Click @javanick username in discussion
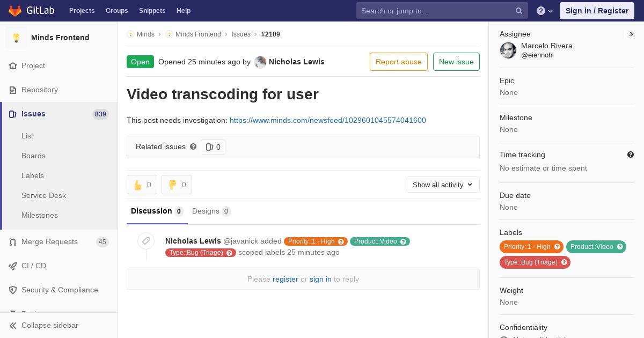This screenshot has height=338, width=644. pyautogui.click(x=240, y=241)
